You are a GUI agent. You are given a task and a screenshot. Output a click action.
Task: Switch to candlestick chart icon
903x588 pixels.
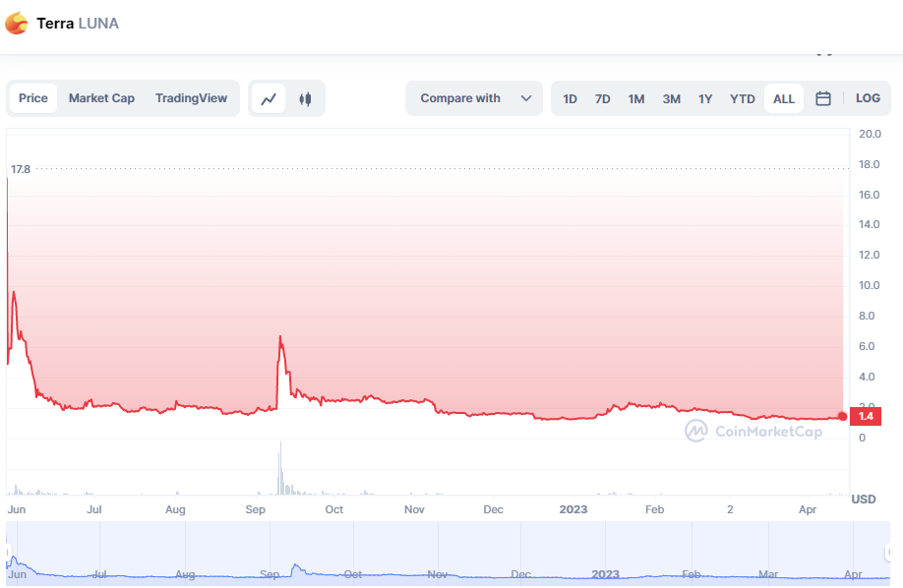tap(305, 99)
